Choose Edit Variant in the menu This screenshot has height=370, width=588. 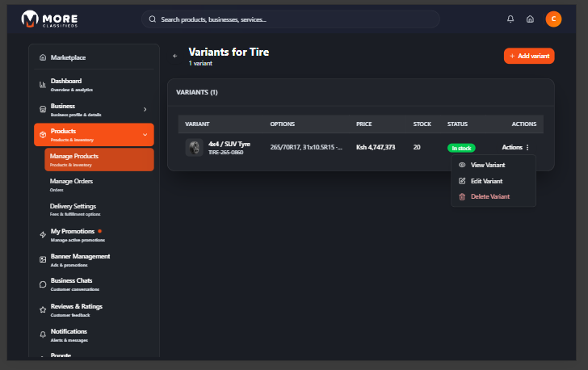486,181
